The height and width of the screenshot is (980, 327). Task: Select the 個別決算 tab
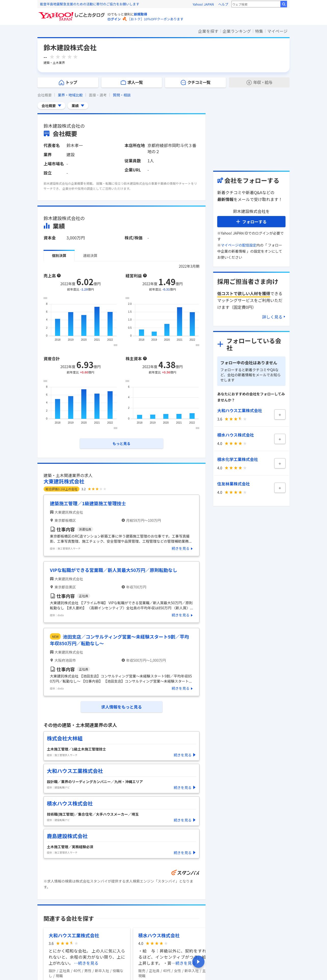(59, 256)
